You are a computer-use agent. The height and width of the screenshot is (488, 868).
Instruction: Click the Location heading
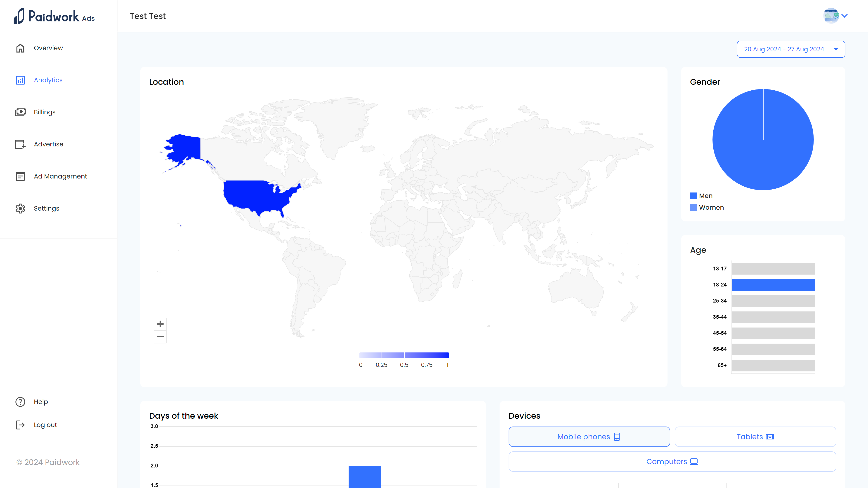[166, 82]
